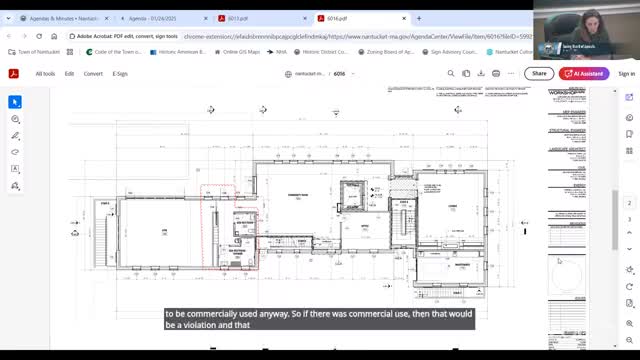
Task: Print the document using printer icon
Action: [x=496, y=73]
